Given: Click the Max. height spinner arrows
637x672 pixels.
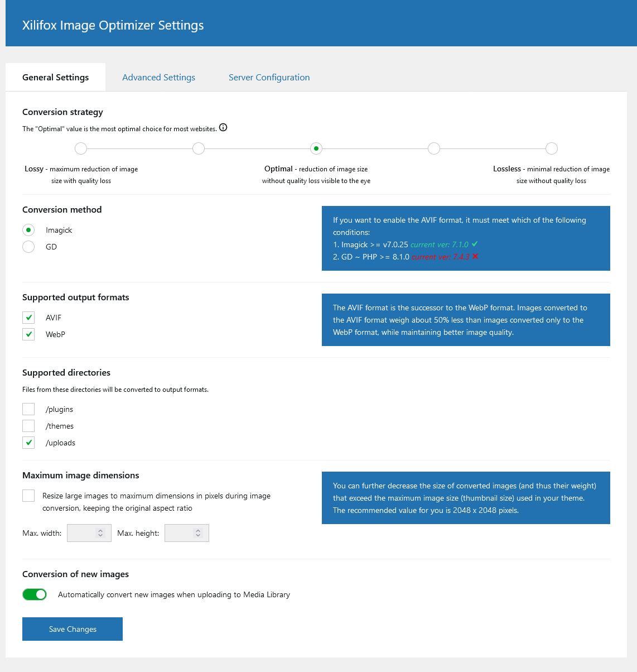Looking at the screenshot, I should point(198,533).
